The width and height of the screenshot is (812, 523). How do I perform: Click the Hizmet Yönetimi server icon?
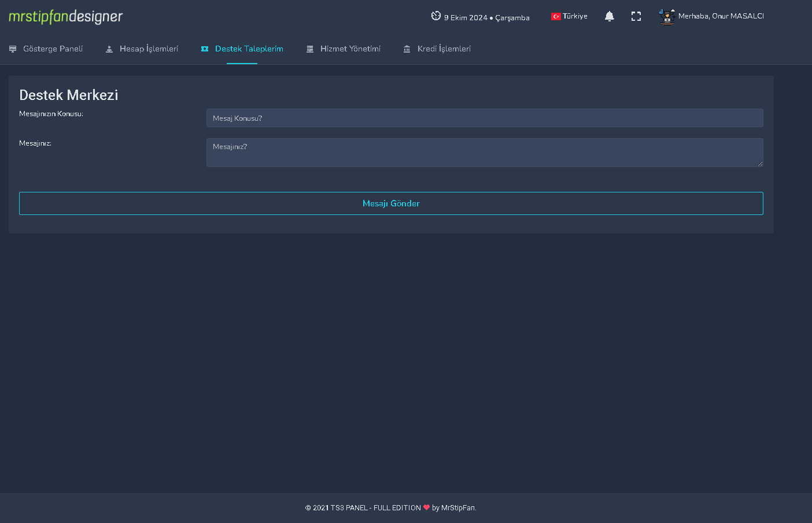click(x=310, y=49)
